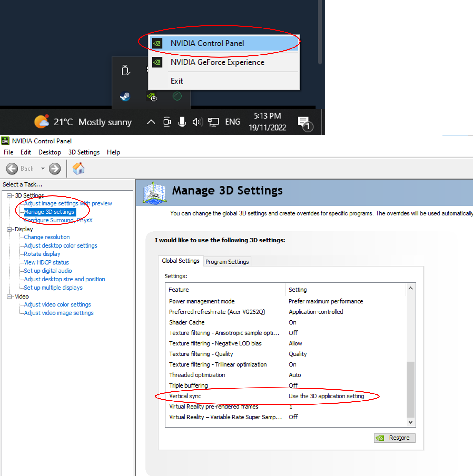Click the microphone icon in the taskbar
473x476 pixels.
coord(182,122)
